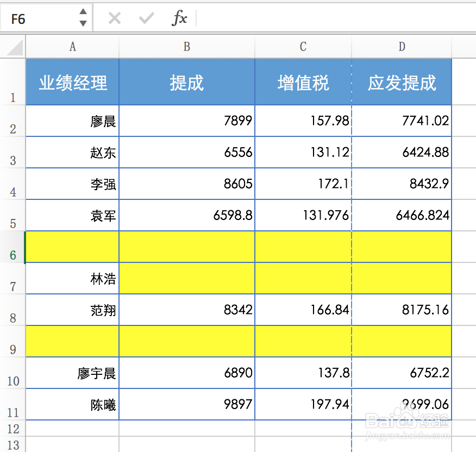Screen dimensions: 476x452
Task: Select column header D labeled 应发提成
Action: point(401,47)
